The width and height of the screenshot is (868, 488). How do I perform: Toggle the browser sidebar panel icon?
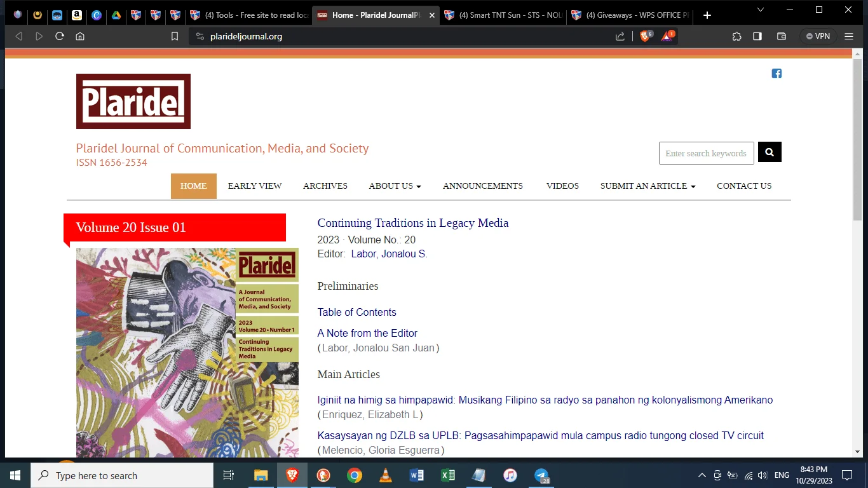pyautogui.click(x=757, y=36)
